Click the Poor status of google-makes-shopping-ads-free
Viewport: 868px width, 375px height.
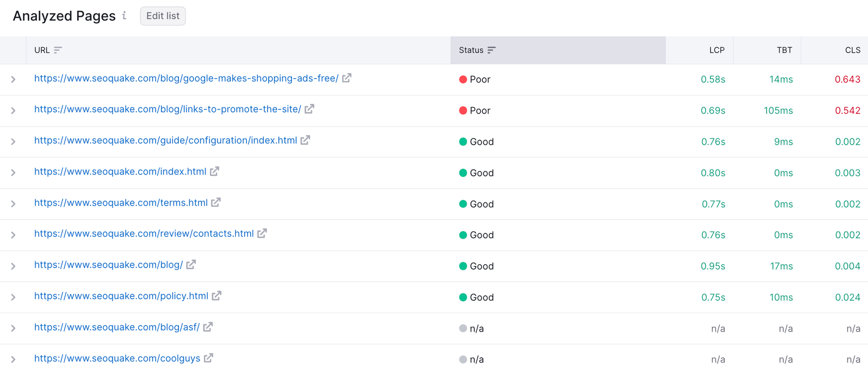(x=475, y=79)
